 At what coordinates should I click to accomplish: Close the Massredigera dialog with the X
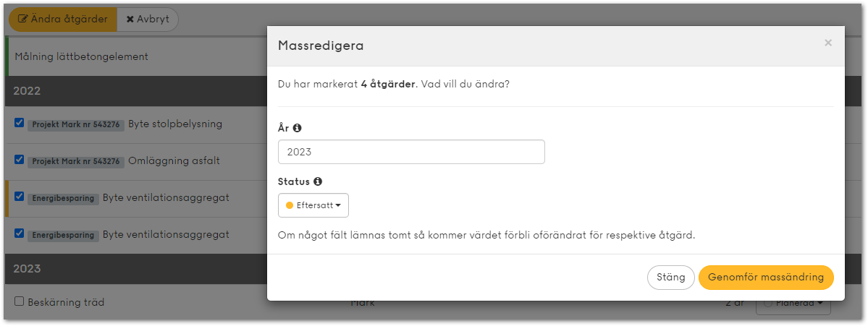pyautogui.click(x=828, y=43)
